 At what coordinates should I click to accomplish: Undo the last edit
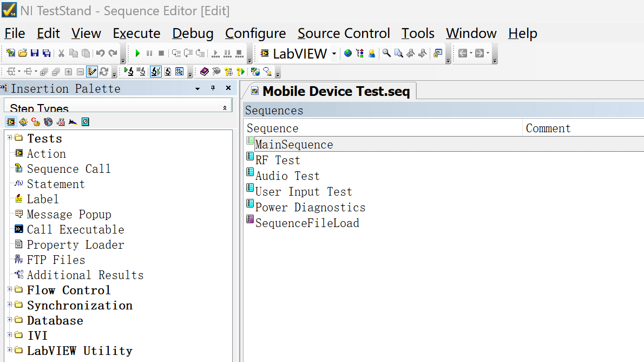tap(100, 53)
